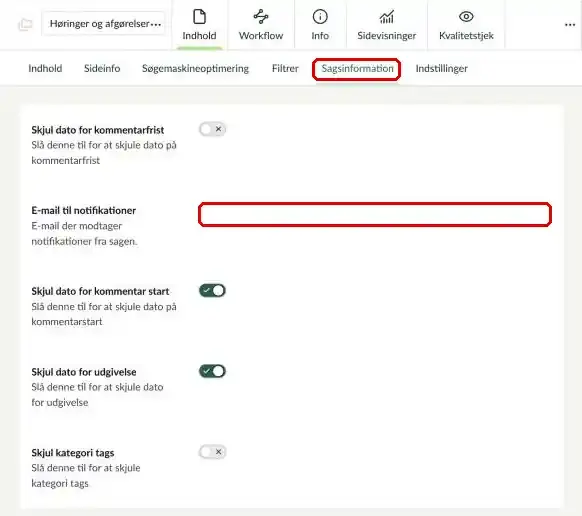The width and height of the screenshot is (582, 516).
Task: Switch to the Indhold sub-tab
Action: point(45,68)
